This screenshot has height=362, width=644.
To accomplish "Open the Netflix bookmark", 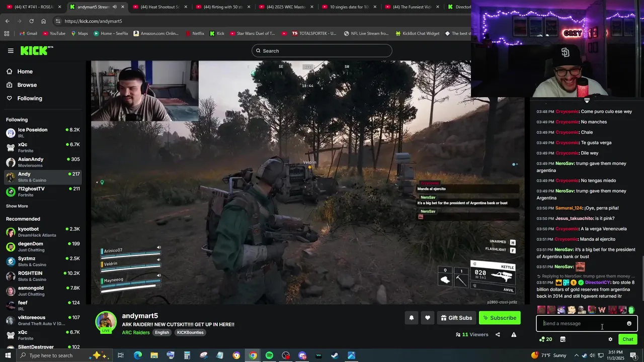I will pos(195,34).
